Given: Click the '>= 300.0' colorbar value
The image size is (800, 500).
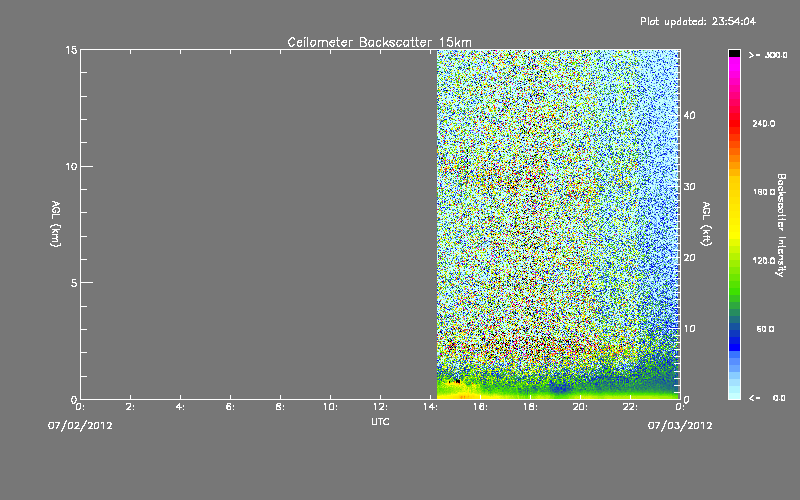Looking at the screenshot, I should coord(768,55).
